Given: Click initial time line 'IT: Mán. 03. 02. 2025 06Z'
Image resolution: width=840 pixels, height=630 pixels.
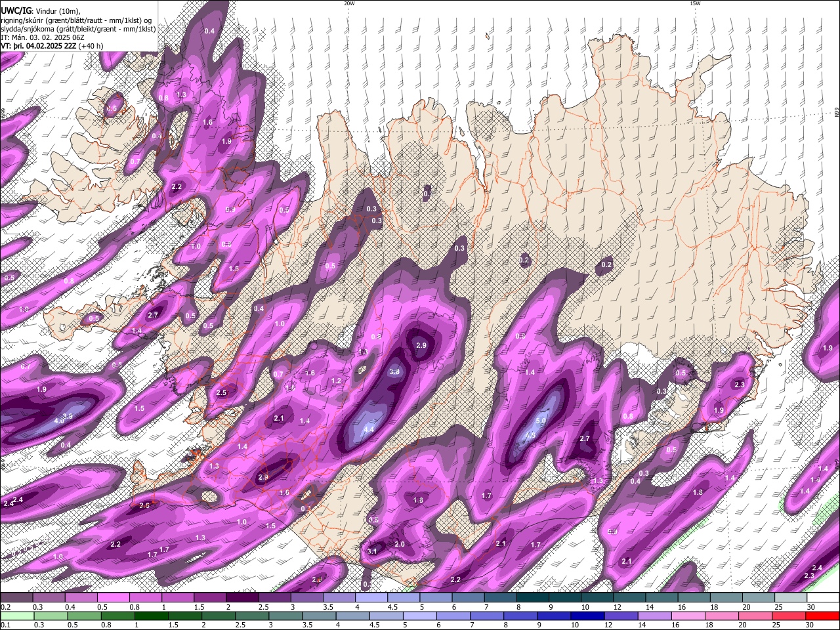Looking at the screenshot, I should coord(43,37).
